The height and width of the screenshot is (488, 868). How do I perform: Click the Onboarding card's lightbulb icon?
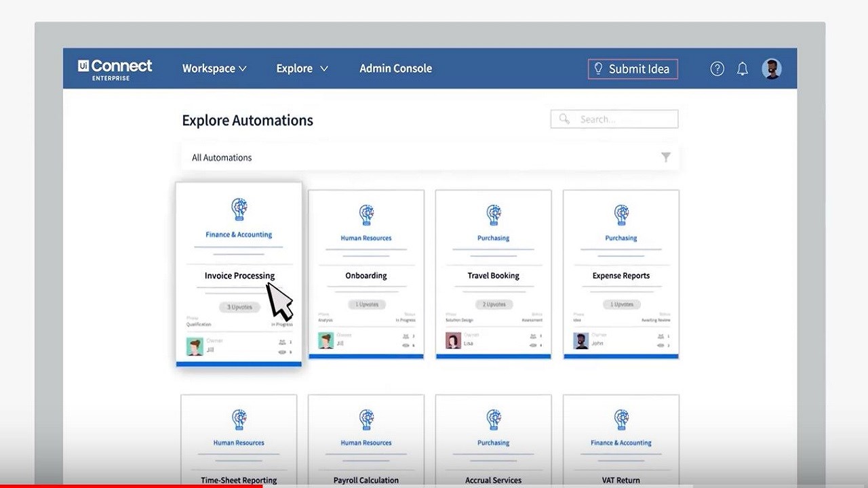tap(366, 215)
